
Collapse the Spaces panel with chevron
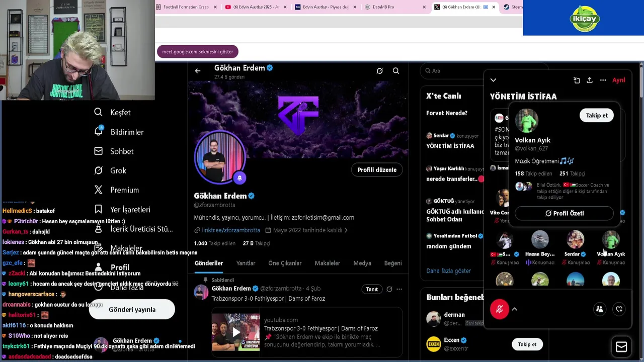coord(493,80)
